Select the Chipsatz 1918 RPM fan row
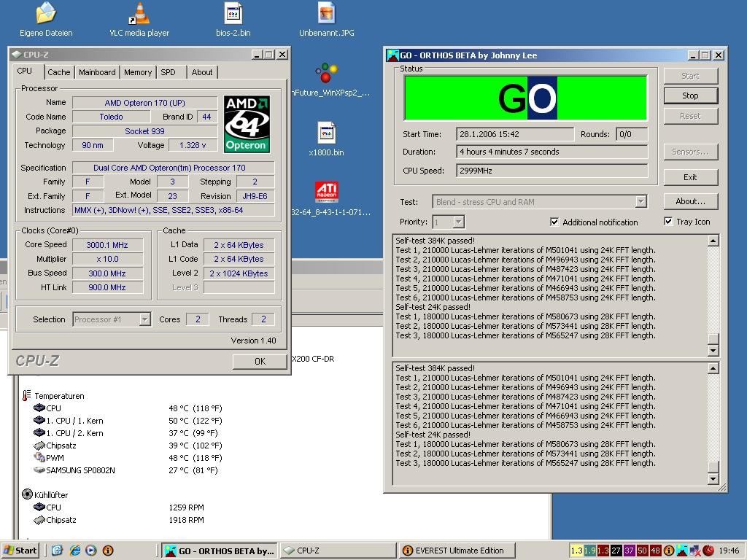Image resolution: width=747 pixels, height=560 pixels. click(119, 520)
